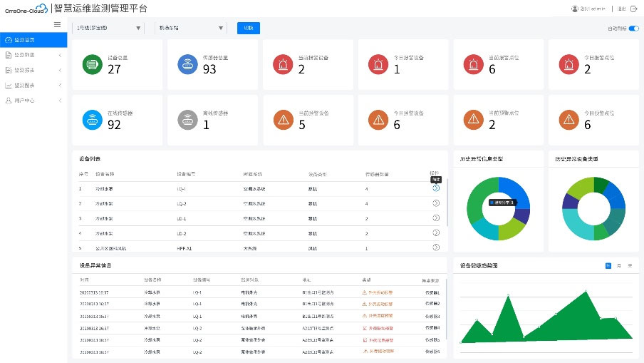Click the blue sensor total icon showing 93
Viewport: 644px width, 363px height.
tap(187, 64)
